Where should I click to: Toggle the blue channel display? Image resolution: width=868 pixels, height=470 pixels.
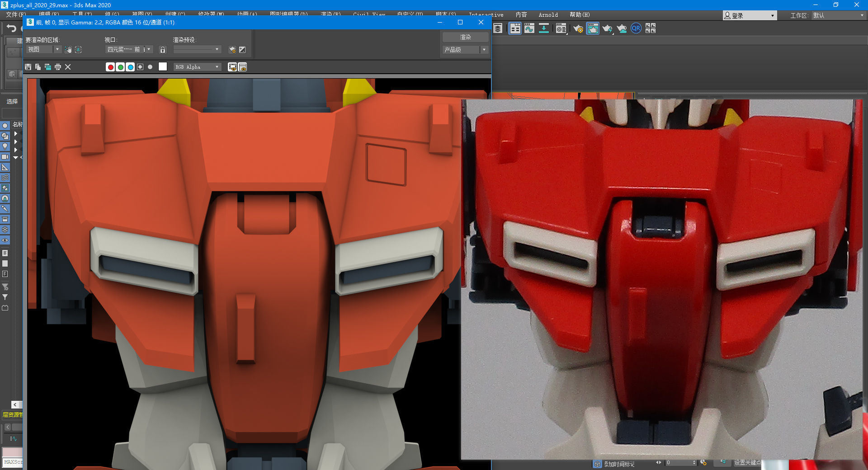pos(131,66)
